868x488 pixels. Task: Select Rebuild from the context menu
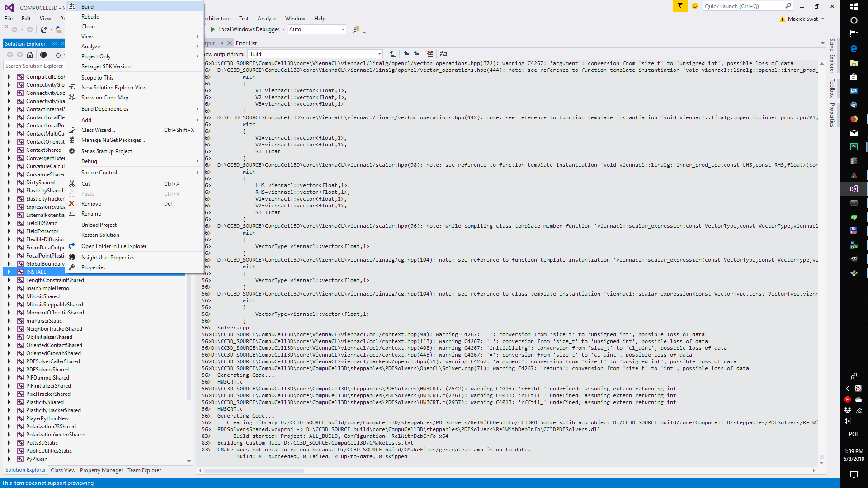coord(90,17)
